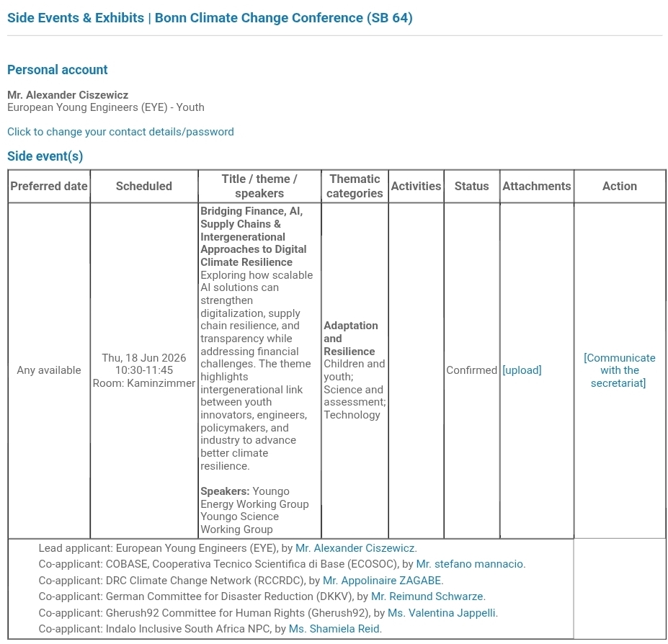Image resolution: width=668 pixels, height=644 pixels.
Task: Click 'Co-applicant: Gherush92 Committee for Human Rights' text
Action: [172, 613]
